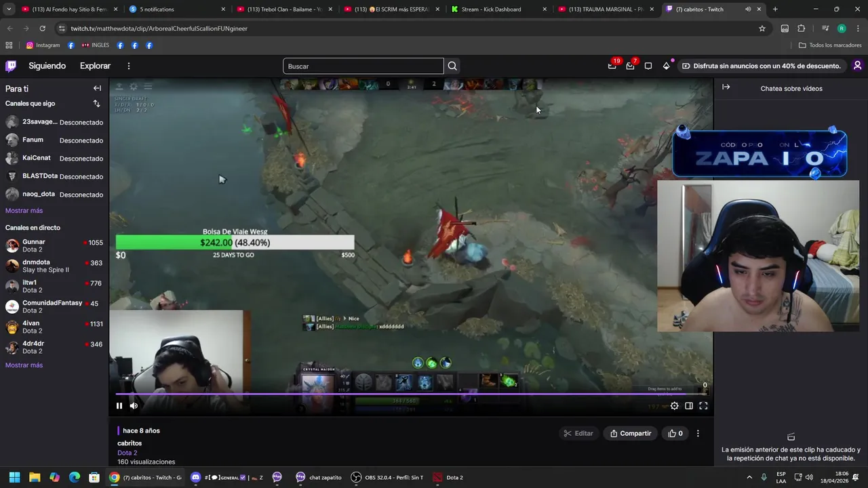Image resolution: width=868 pixels, height=488 pixels.
Task: Click the Twitch logo home icon
Action: (x=11, y=66)
